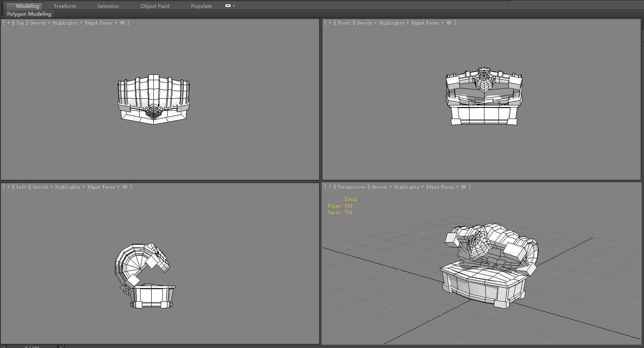The height and width of the screenshot is (348, 644).
Task: Open the Front viewport [+] general menu
Action: tap(330, 23)
